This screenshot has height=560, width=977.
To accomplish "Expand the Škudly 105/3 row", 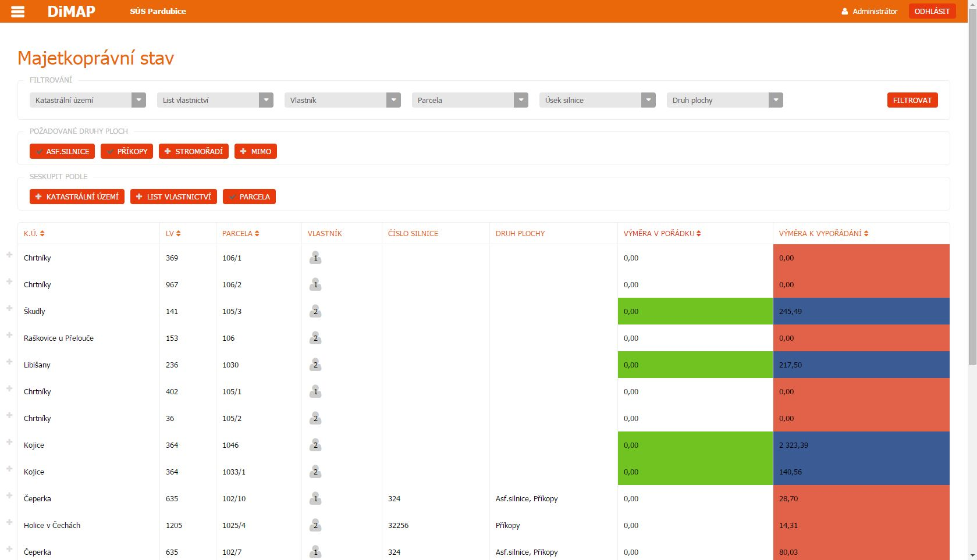I will pos(9,308).
